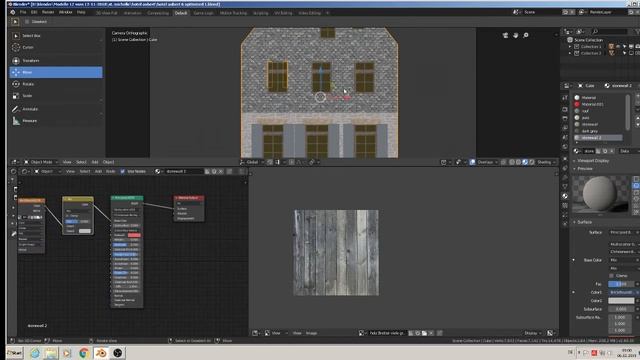Viewport: 640px width, 360px height.
Task: Click the red Subsurface color swatch in Principled node
Action: click(134, 235)
